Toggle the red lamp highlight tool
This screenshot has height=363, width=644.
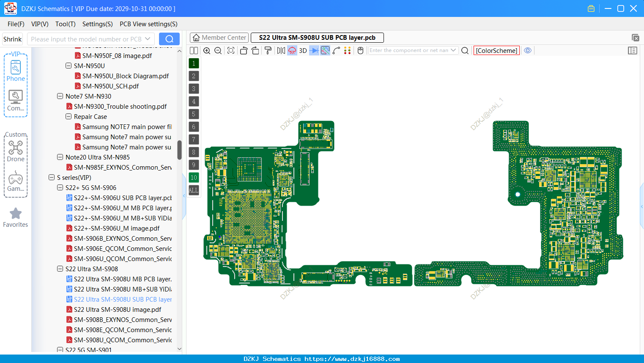(x=292, y=50)
